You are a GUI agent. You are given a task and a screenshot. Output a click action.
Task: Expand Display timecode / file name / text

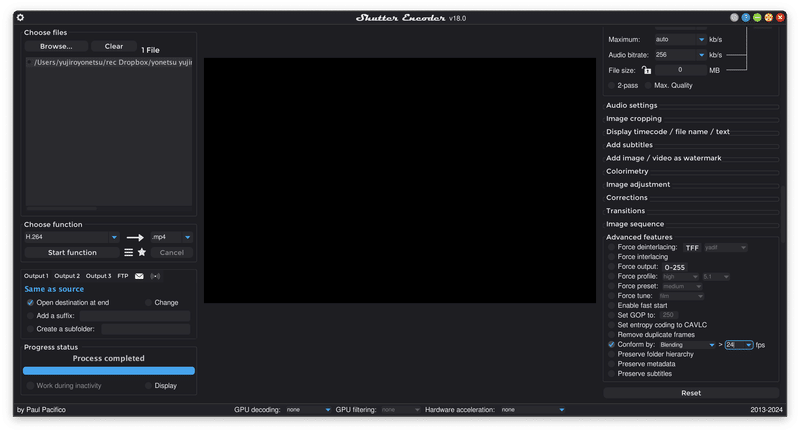click(x=668, y=132)
